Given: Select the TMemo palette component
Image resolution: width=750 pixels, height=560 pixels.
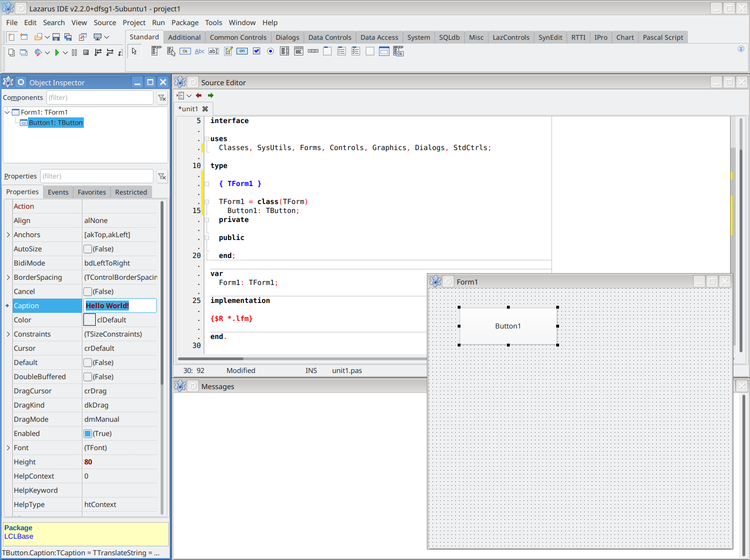Looking at the screenshot, I should coord(228,51).
